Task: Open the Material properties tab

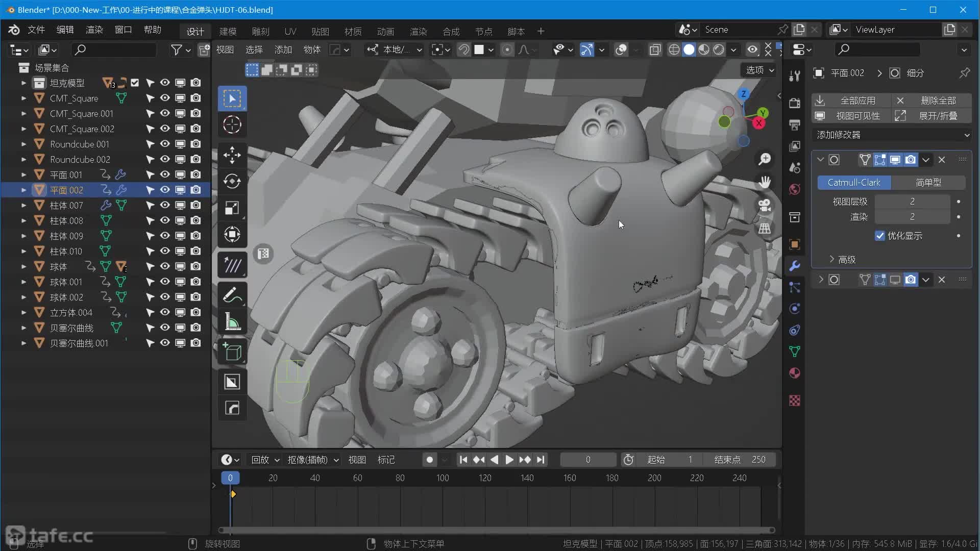Action: (x=794, y=373)
